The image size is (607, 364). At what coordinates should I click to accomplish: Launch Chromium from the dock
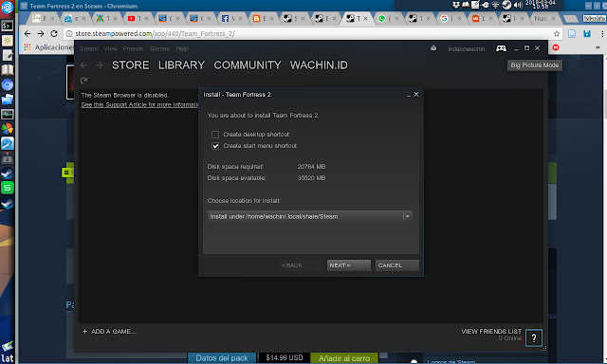click(7, 84)
